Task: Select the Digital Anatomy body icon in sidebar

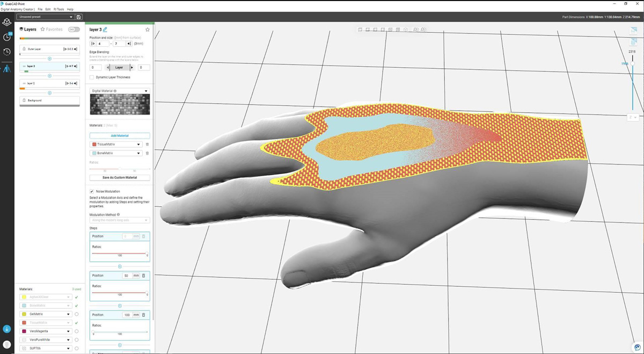Action: pos(7,69)
